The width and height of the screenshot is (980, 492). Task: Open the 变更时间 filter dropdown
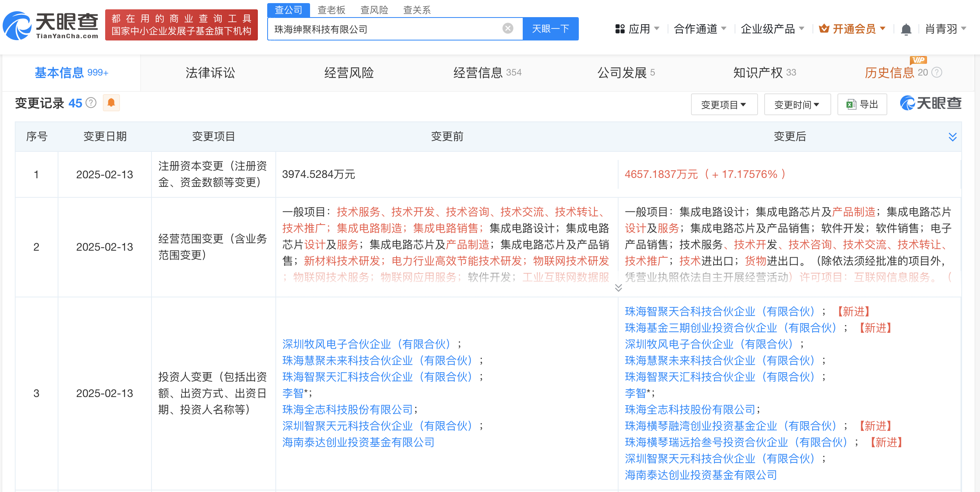[797, 104]
